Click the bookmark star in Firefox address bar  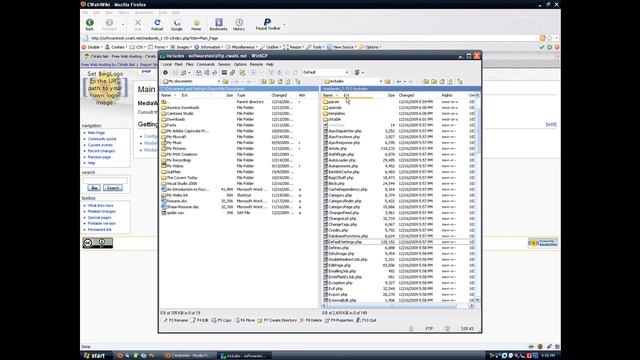tap(549, 38)
